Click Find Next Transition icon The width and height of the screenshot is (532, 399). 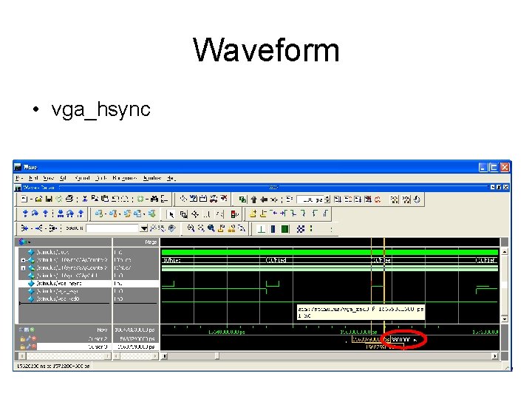pos(283,214)
